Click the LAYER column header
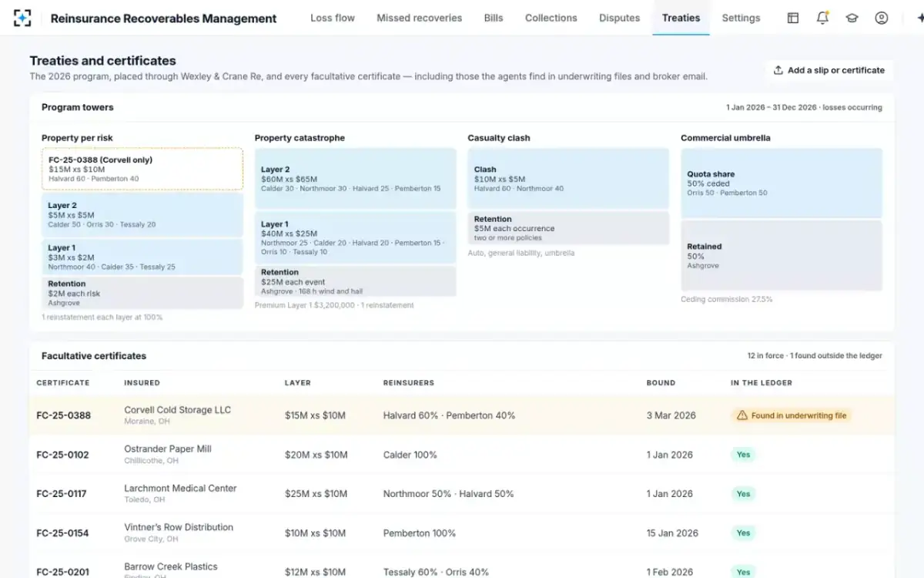Viewport: 924px width, 578px height. tap(298, 383)
